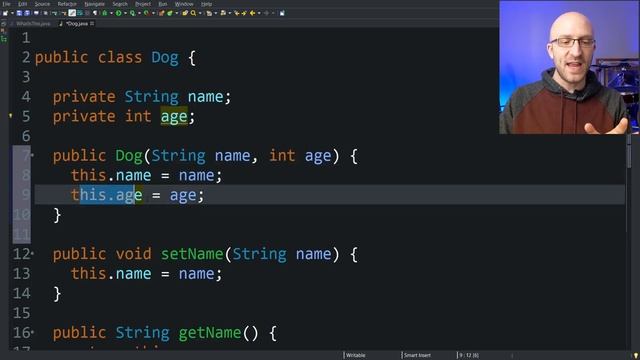Open the Help menu
The height and width of the screenshot is (360, 640).
(x=207, y=4)
